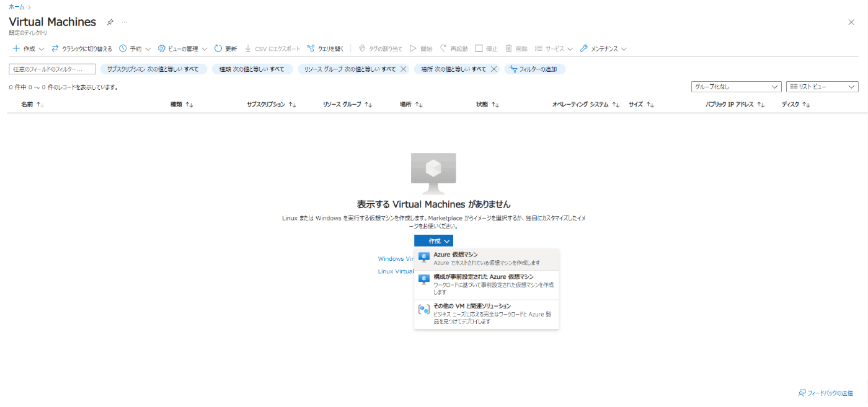
Task: Open the メンテナンス dropdown
Action: pos(604,48)
